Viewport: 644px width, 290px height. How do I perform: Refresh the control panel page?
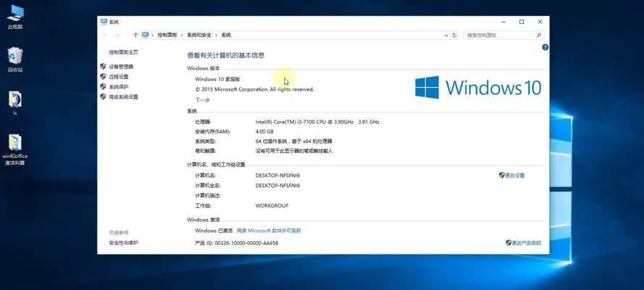click(x=454, y=36)
